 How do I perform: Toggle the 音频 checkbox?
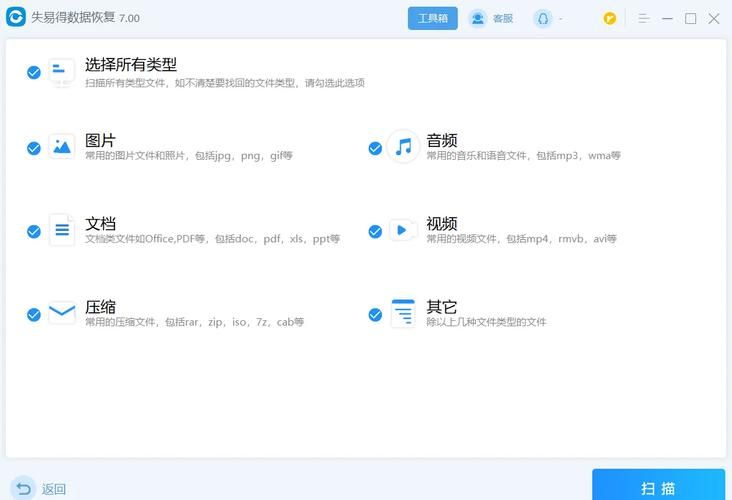coord(375,148)
